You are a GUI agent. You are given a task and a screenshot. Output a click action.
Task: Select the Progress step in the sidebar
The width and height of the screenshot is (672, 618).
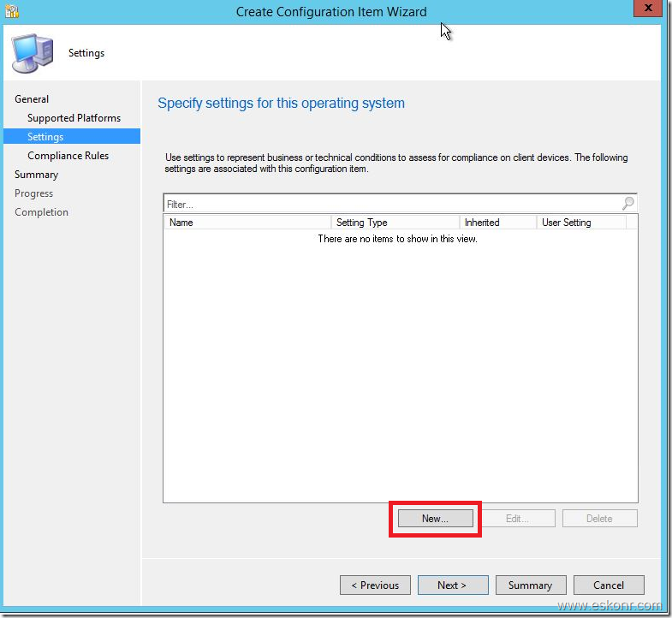tap(34, 193)
